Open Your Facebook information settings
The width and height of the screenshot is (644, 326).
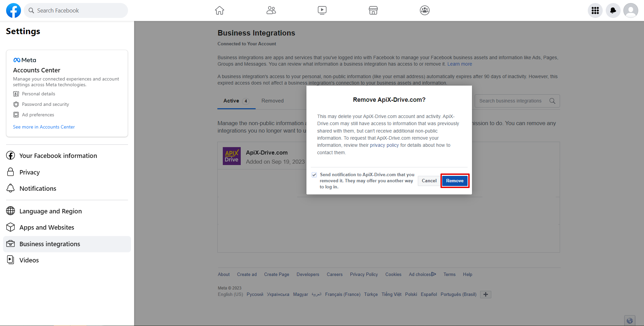coord(67,156)
